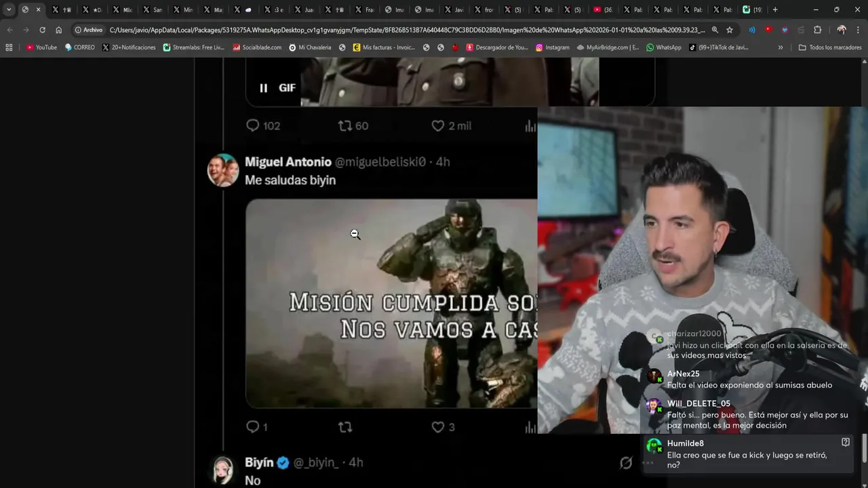Reload the current page

pos(42,30)
